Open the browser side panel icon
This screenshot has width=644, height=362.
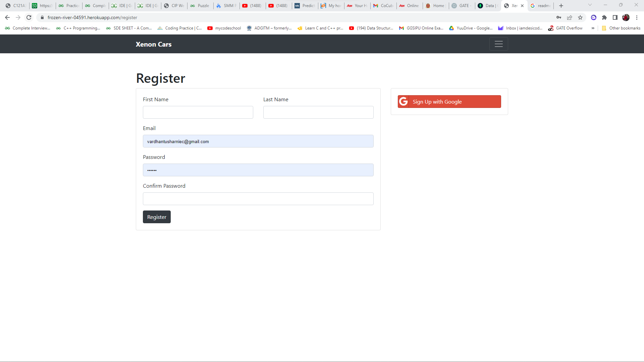615,17
